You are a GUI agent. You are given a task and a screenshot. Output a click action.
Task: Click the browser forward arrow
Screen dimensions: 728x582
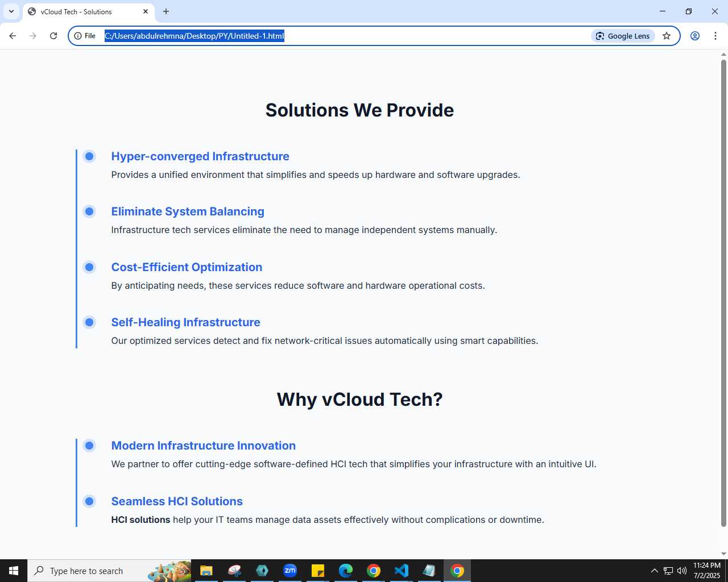[x=33, y=36]
